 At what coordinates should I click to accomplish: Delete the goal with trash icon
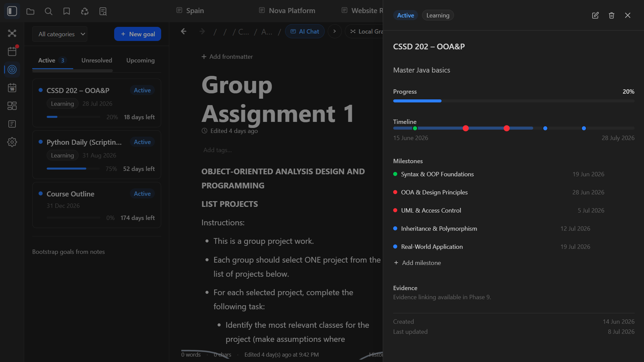[611, 15]
